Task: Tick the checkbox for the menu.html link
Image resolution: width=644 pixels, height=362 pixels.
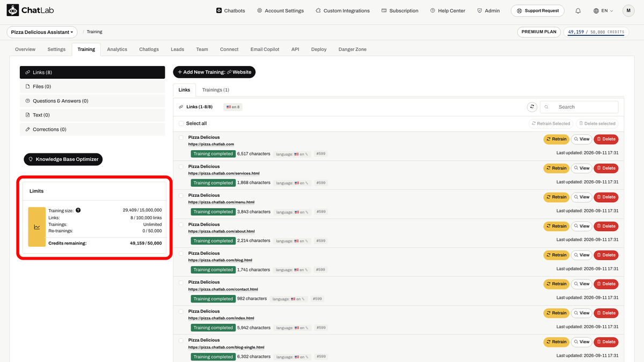Action: coord(181,195)
